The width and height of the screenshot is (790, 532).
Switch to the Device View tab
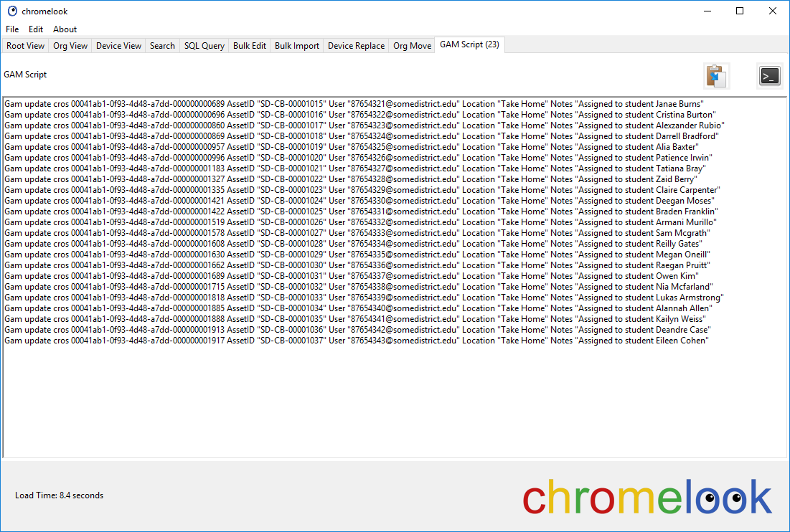click(119, 46)
